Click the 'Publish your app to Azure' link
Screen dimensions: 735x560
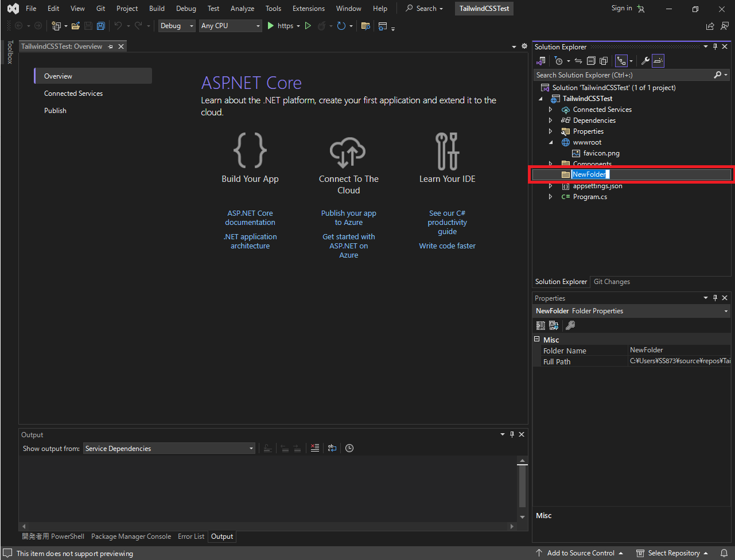(x=348, y=218)
